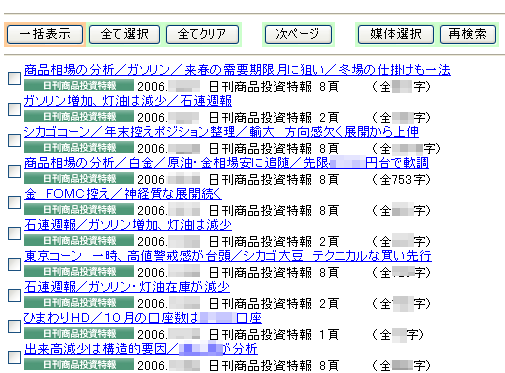Open link 東京コーン 一時、高値警戒感が台頭
The width and height of the screenshot is (505, 373).
click(x=228, y=256)
